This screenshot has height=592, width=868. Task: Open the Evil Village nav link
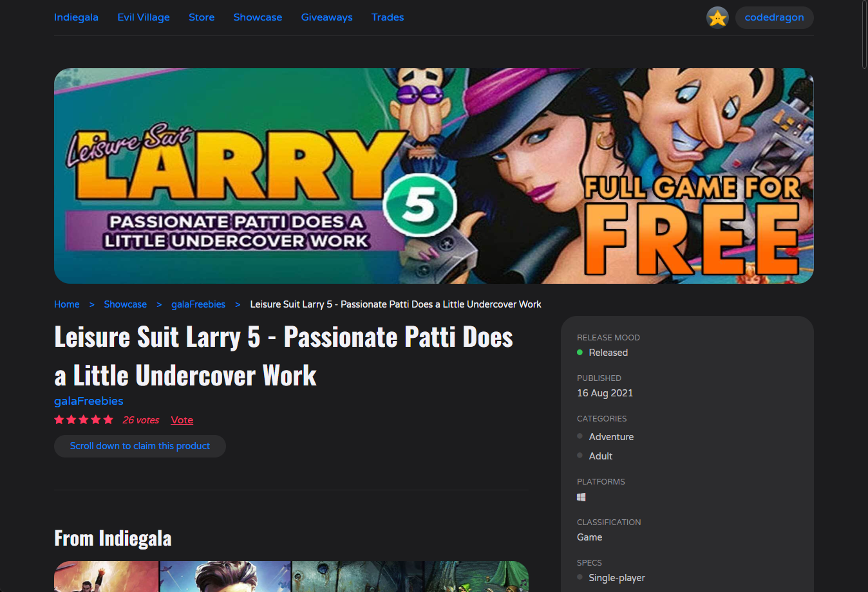[x=144, y=17]
